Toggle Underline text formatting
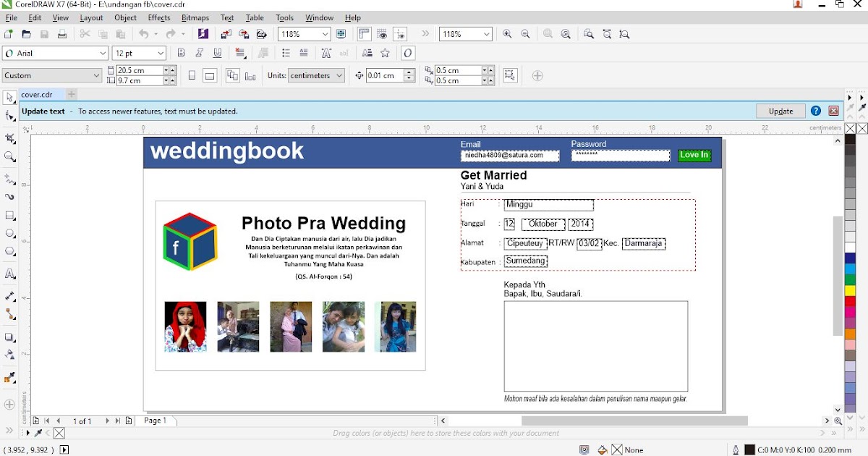The image size is (868, 456). (217, 53)
